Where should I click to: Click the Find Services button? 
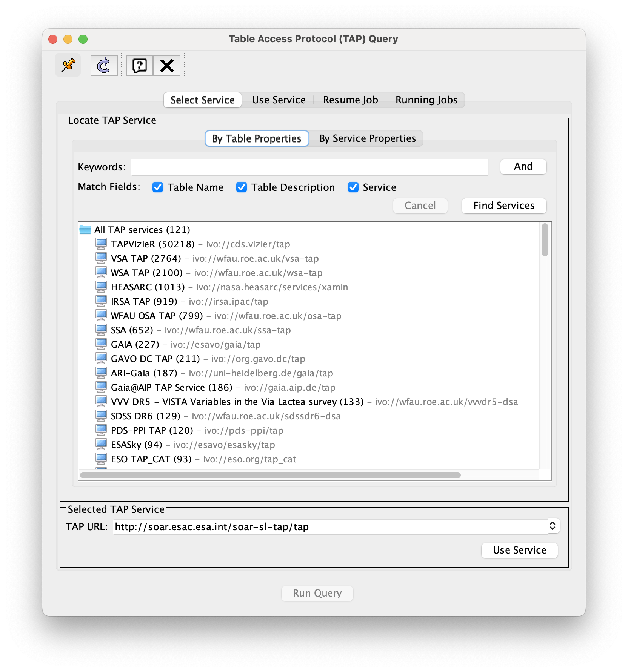point(504,206)
